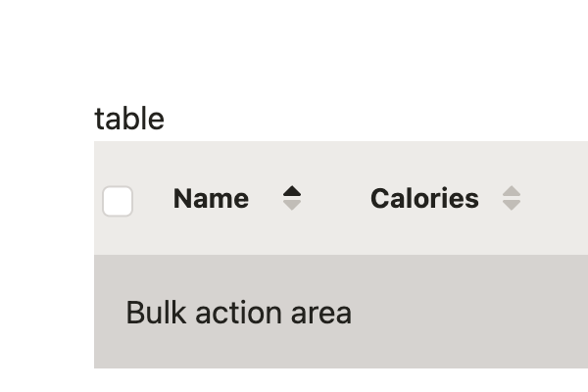Image resolution: width=588 pixels, height=392 pixels.
Task: Toggle the sort icon beside Name
Action: (x=292, y=199)
